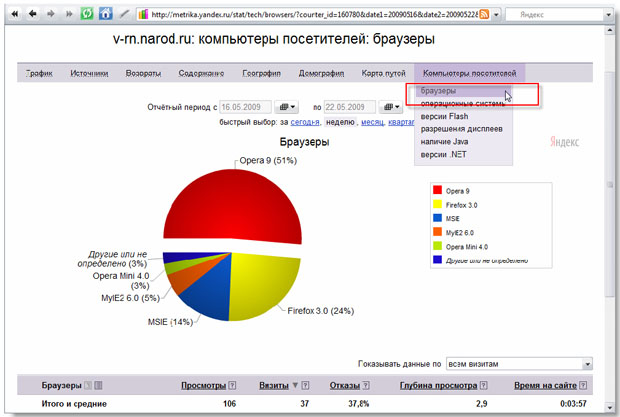Open the Источники tab
Viewport: 620px width, 417px height.
click(x=89, y=73)
